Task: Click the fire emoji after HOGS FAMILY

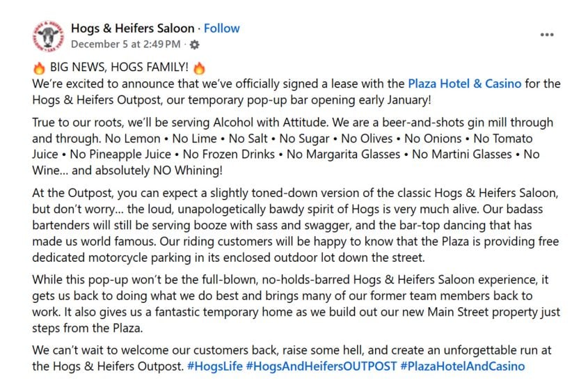Action: click(x=200, y=68)
